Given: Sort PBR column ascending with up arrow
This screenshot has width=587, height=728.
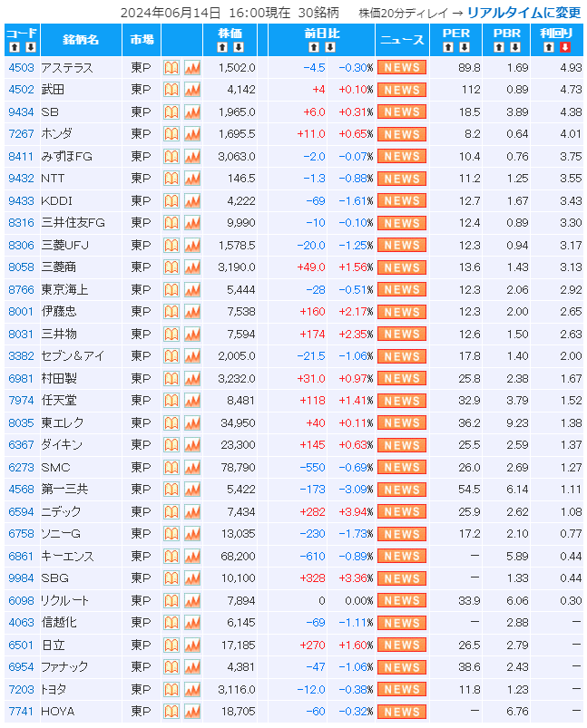Looking at the screenshot, I should (x=499, y=47).
